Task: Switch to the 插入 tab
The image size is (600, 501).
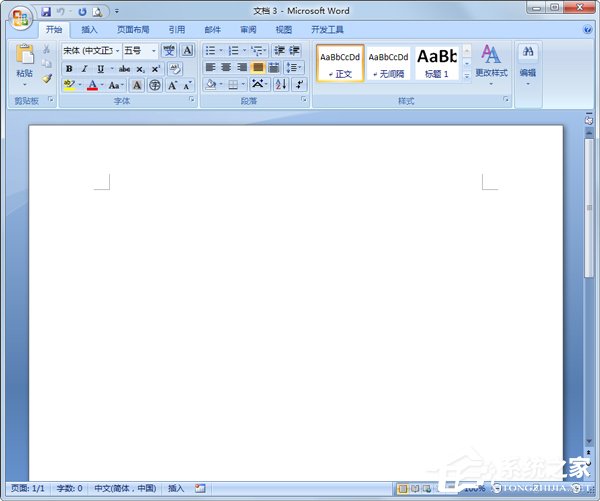Action: click(90, 30)
